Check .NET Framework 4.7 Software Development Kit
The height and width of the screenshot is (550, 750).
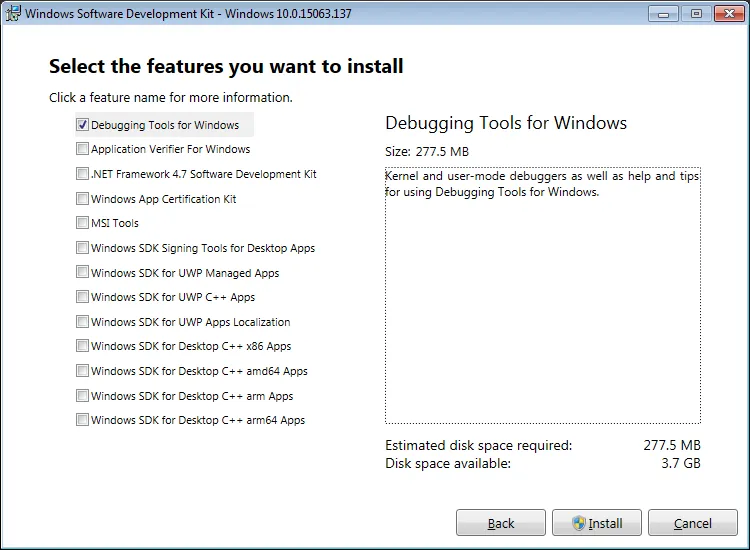pyautogui.click(x=82, y=174)
